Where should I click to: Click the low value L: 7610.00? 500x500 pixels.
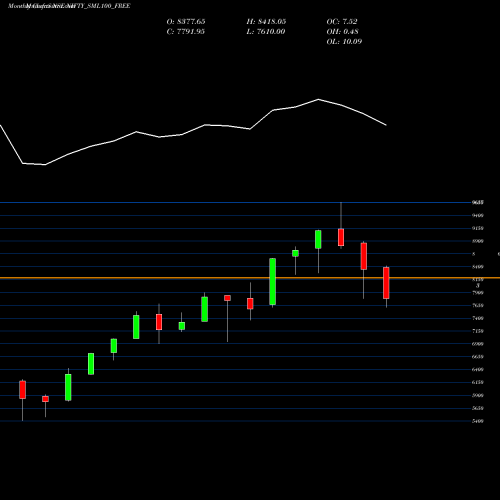[266, 32]
